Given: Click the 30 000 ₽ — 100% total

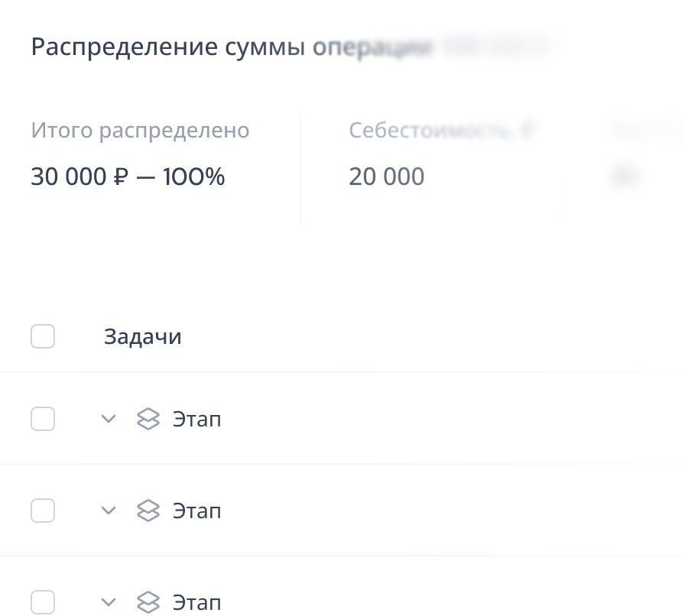Looking at the screenshot, I should click(128, 177).
